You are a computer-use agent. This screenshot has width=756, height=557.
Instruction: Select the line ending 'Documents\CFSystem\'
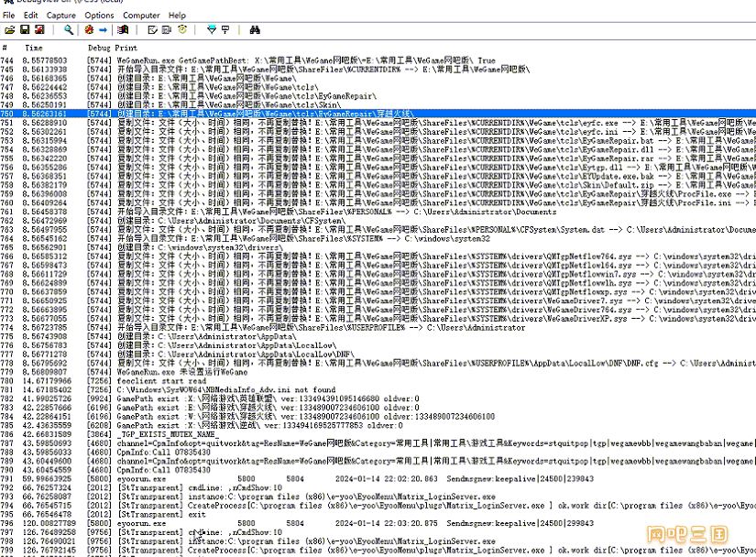pos(378,221)
